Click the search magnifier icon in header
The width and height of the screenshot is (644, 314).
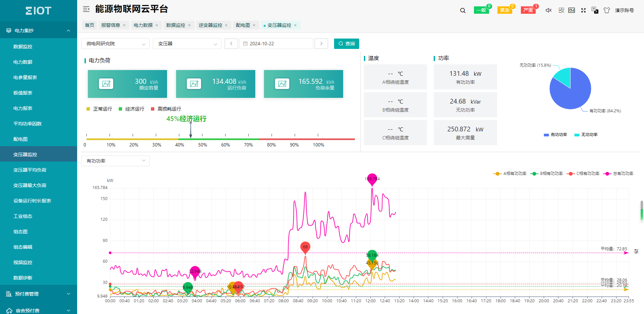pos(463,10)
